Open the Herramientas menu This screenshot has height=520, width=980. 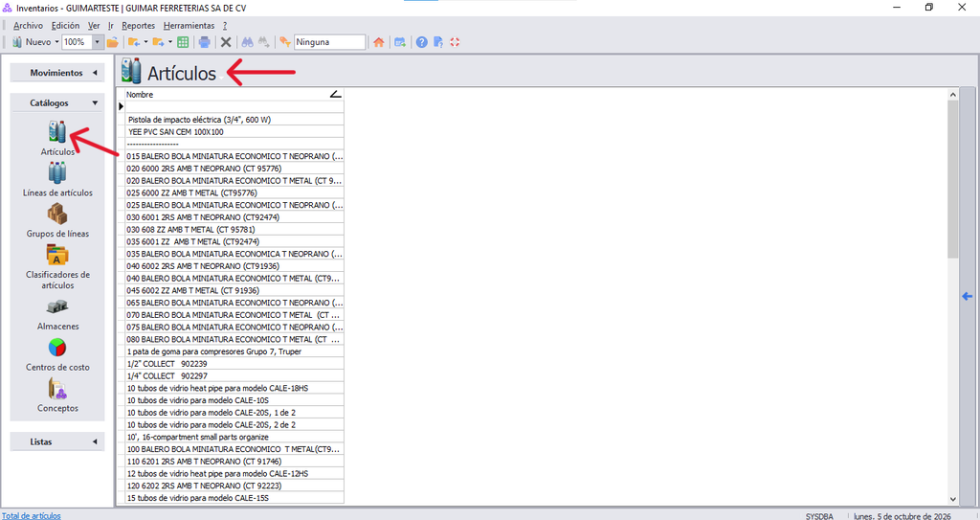point(189,26)
